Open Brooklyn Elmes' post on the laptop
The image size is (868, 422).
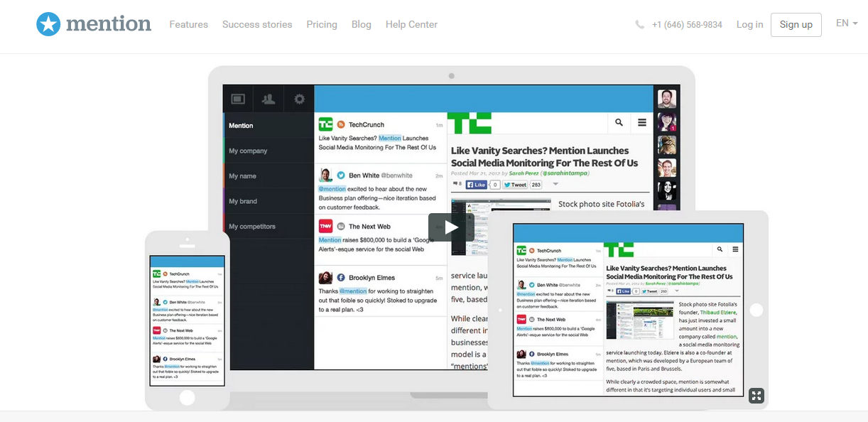(380, 291)
